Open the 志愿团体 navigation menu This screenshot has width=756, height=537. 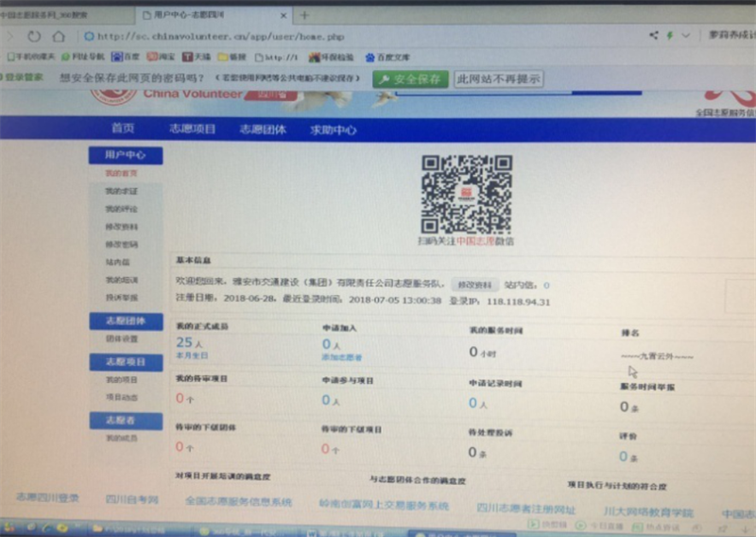(x=262, y=130)
